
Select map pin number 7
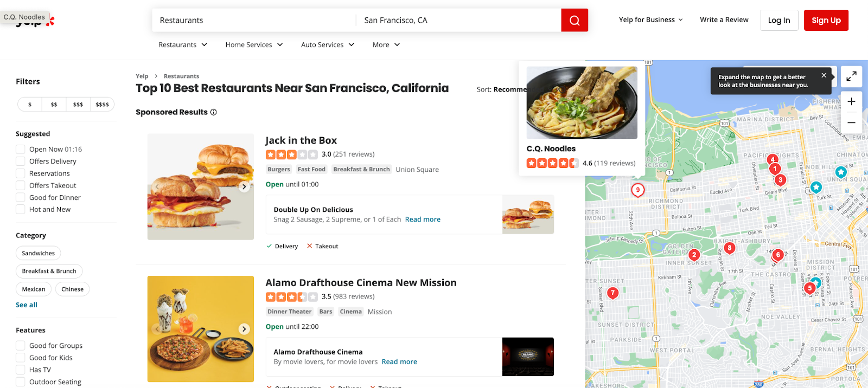pos(612,293)
